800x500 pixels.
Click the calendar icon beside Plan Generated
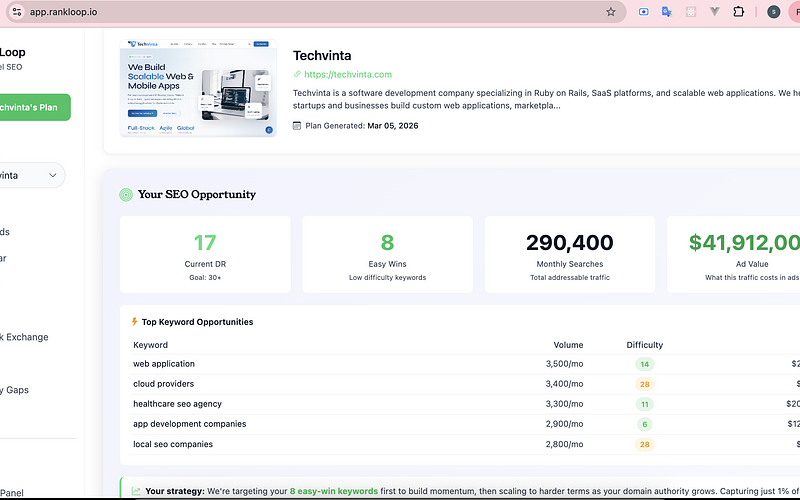click(297, 126)
